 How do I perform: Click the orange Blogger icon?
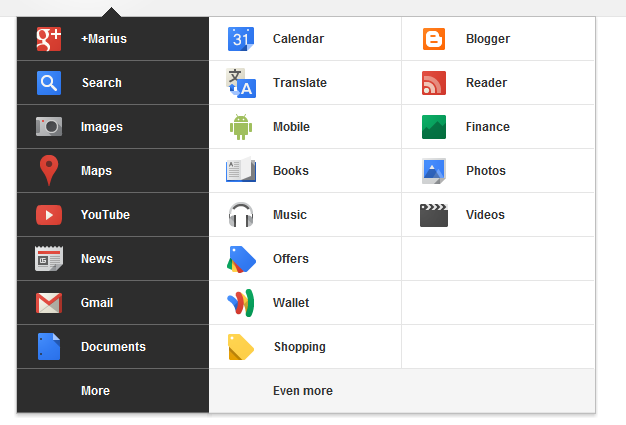(x=434, y=39)
